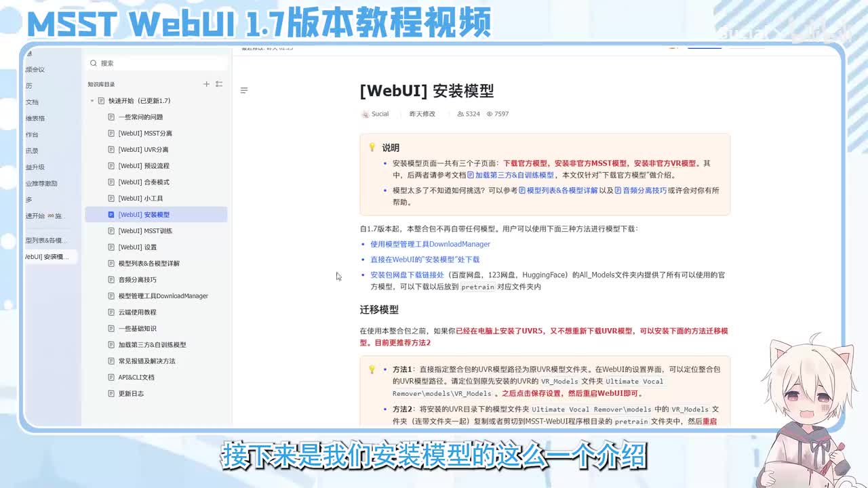
Task: Collapse the 快速开始 tree node arrow
Action: coord(92,101)
